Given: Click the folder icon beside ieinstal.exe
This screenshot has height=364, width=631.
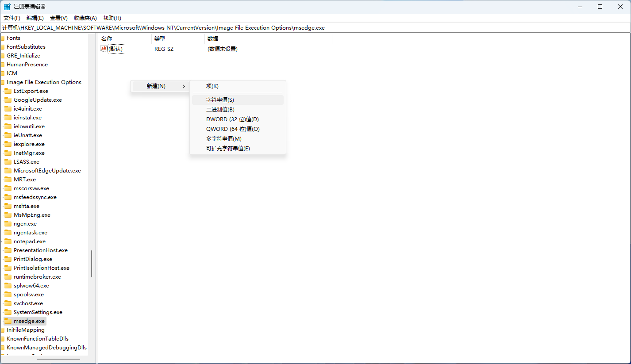Looking at the screenshot, I should (8, 117).
